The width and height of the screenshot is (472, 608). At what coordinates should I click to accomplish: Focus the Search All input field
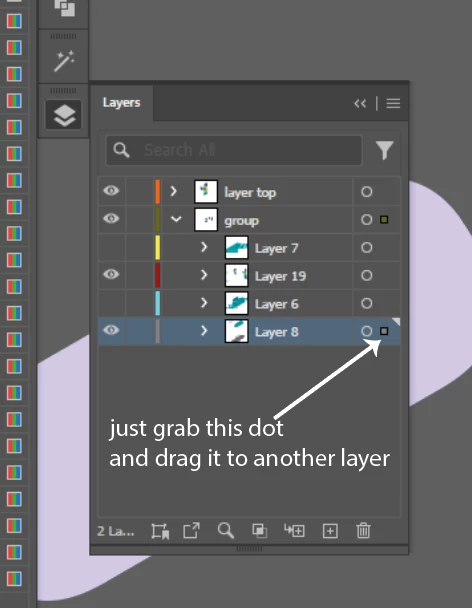pos(234,150)
